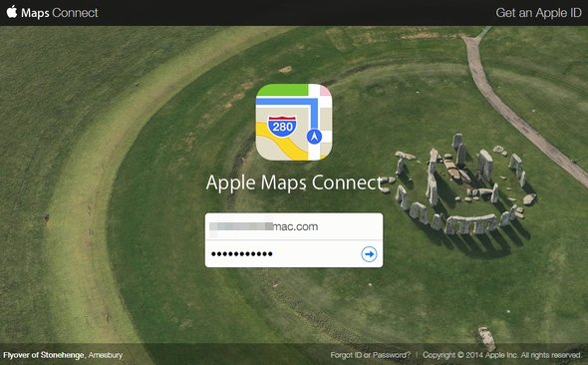The image size is (588, 365).
Task: Focus the Apple ID email field
Action: click(294, 226)
